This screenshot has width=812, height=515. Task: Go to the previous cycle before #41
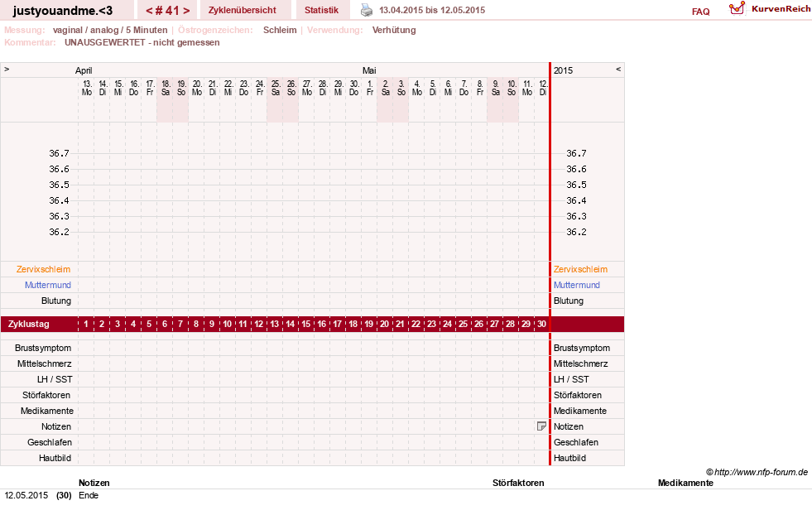[x=149, y=11]
